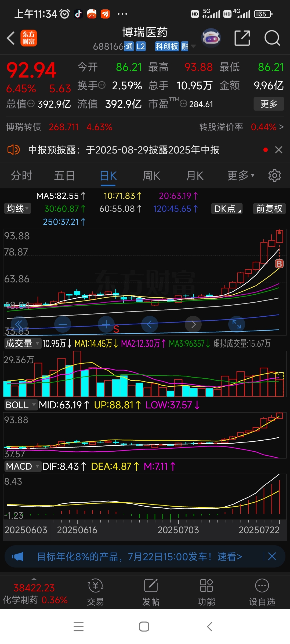The image size is (290, 644).
Task: Tap 设自选 add to watchlist
Action: point(262,592)
